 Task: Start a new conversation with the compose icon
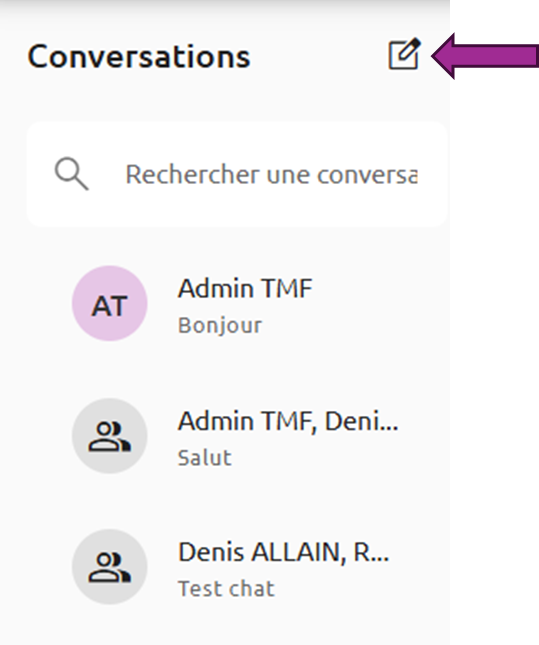pyautogui.click(x=405, y=54)
